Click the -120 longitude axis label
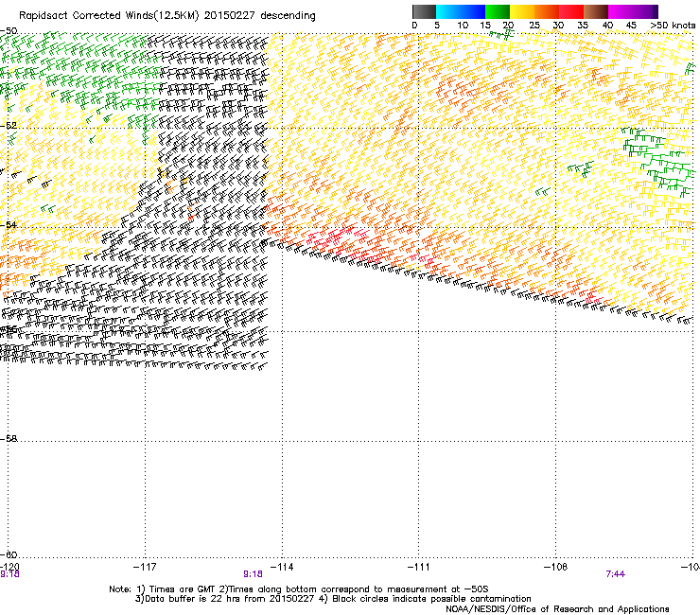Screen dimensions: 700x615 pos(9,567)
